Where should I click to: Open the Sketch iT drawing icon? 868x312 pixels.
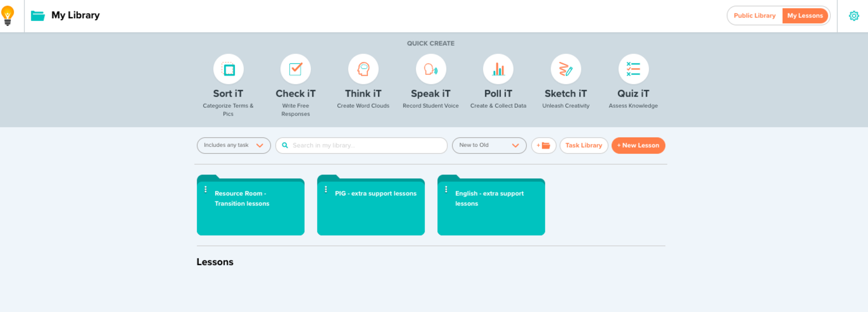pyautogui.click(x=566, y=69)
